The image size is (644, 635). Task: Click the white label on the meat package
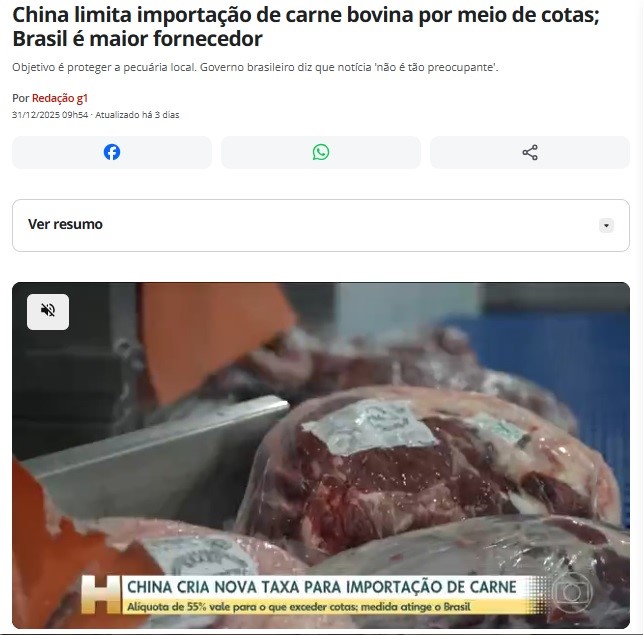[368, 427]
